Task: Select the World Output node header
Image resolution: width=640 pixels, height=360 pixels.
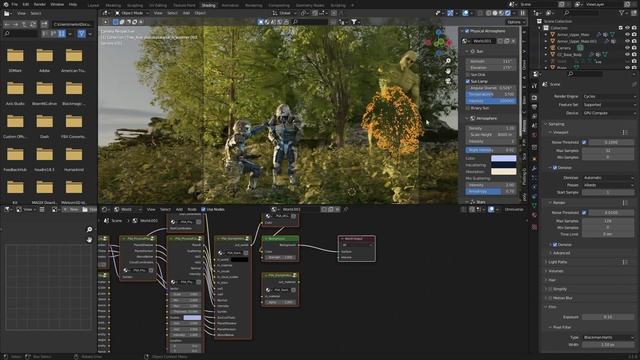Action: click(x=357, y=239)
